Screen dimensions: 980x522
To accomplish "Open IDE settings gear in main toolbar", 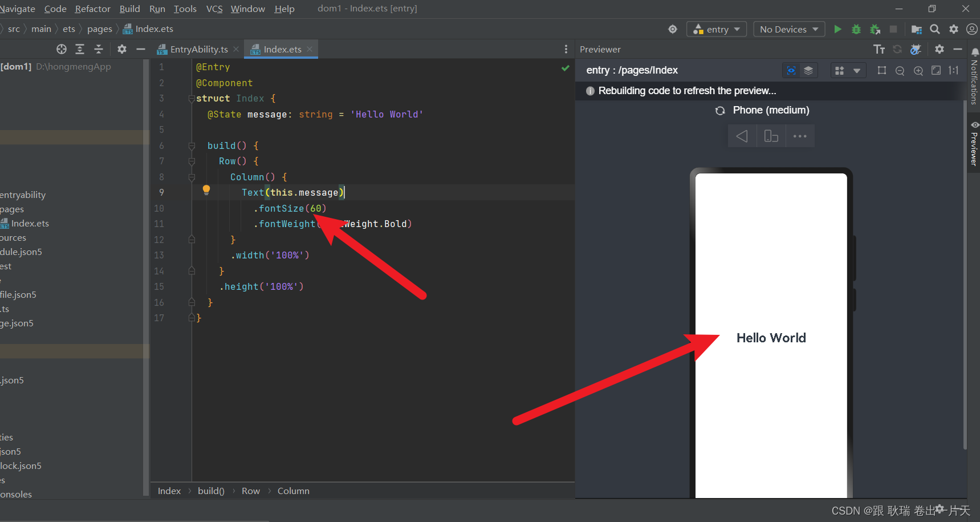I will (954, 29).
